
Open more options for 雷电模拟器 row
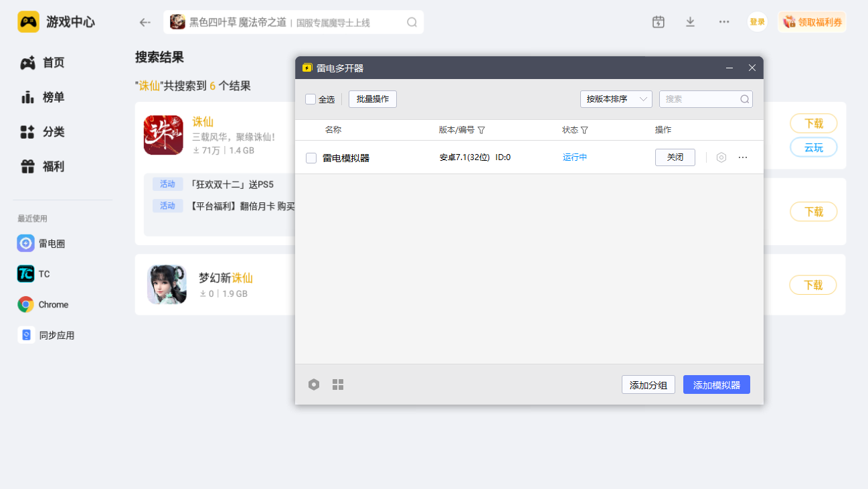743,157
